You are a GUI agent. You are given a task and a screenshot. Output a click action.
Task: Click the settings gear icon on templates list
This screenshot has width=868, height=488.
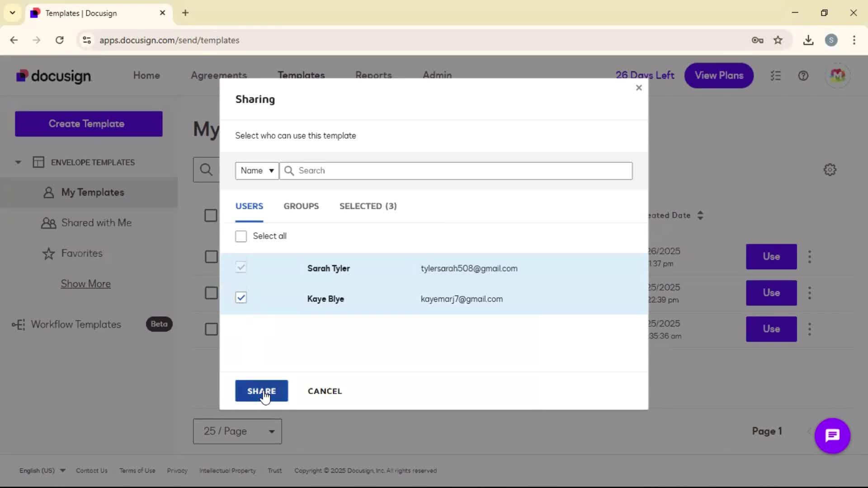point(830,170)
